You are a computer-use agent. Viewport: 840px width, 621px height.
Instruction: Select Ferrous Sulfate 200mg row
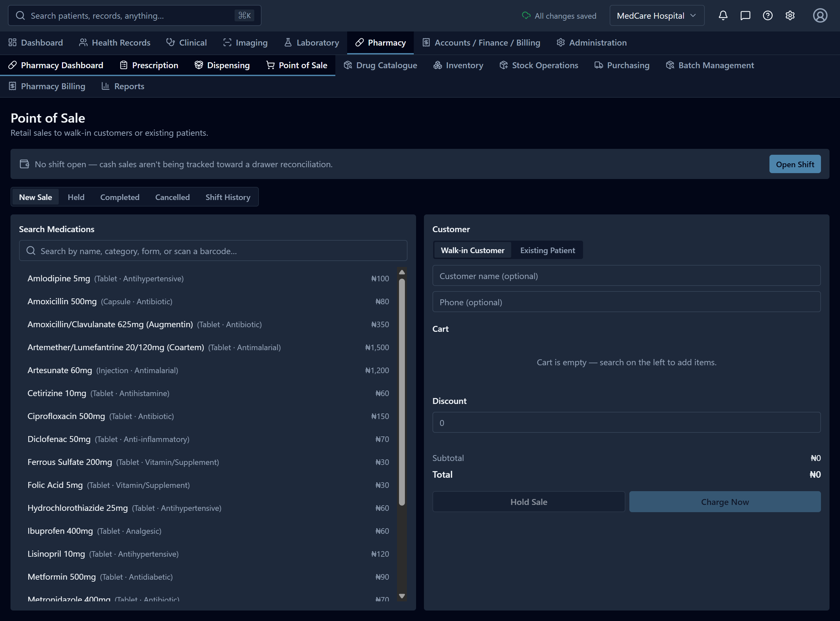[208, 462]
